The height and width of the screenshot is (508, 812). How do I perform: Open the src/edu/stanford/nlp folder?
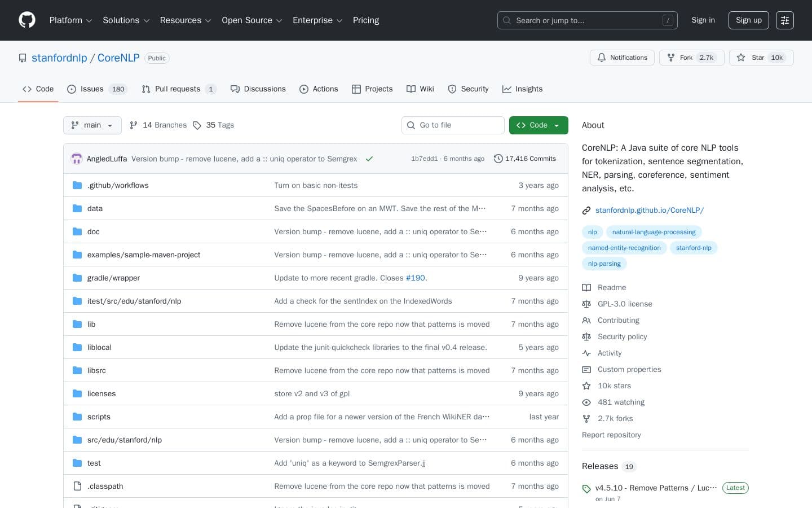tap(124, 440)
